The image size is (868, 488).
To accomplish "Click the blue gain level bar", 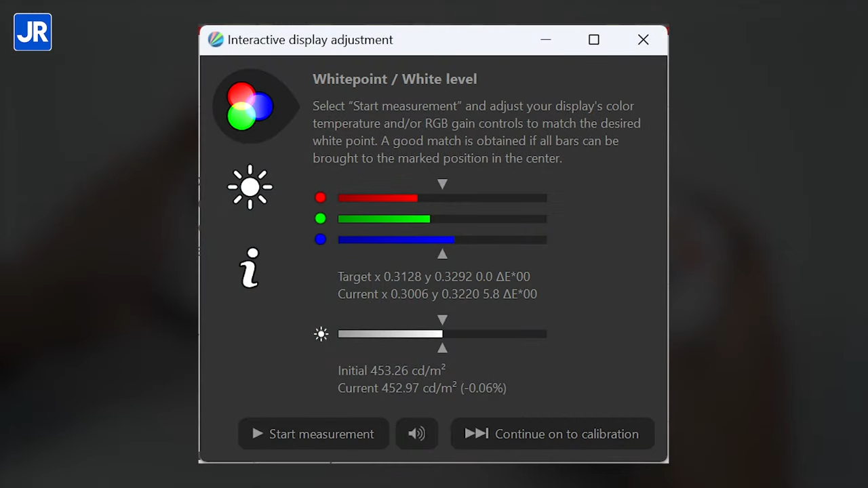I will click(441, 240).
